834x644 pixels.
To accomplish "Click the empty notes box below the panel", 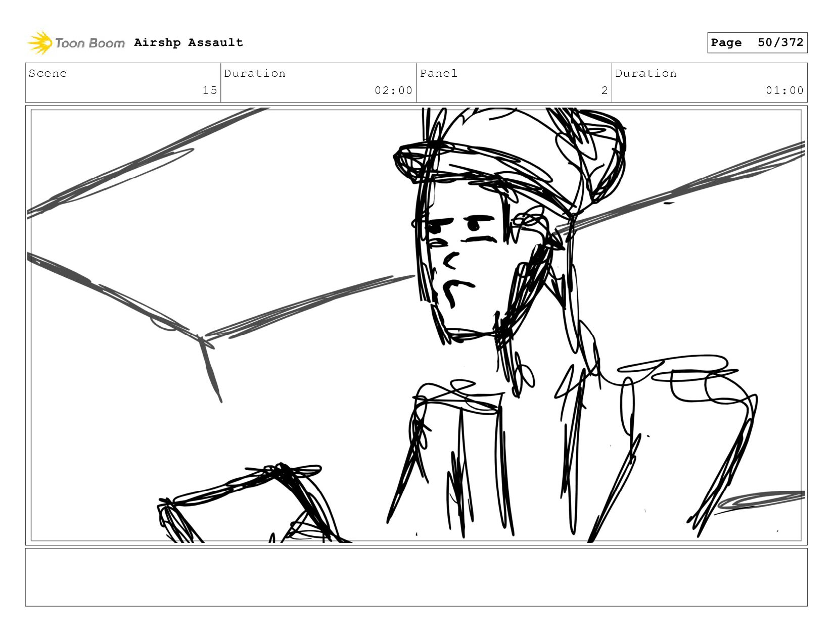I will [416, 577].
